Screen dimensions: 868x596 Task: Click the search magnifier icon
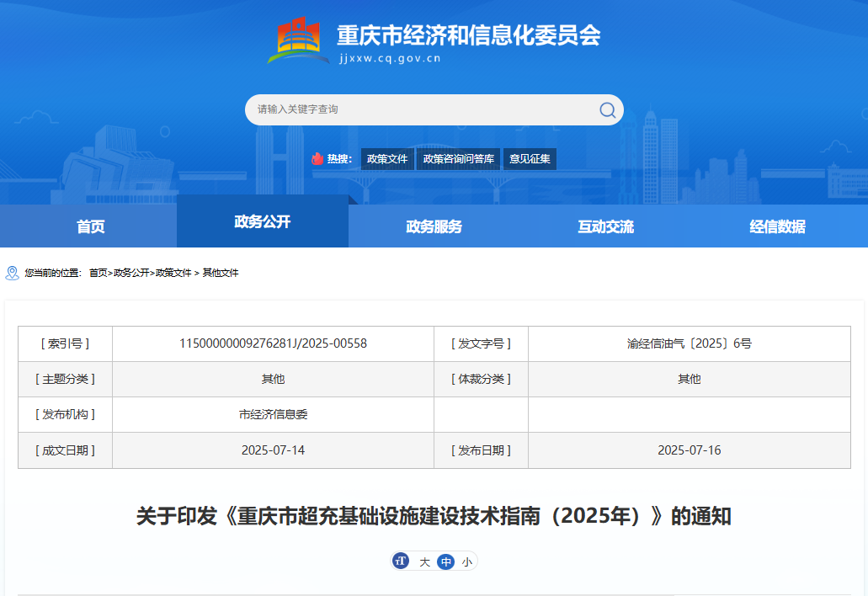pos(607,109)
